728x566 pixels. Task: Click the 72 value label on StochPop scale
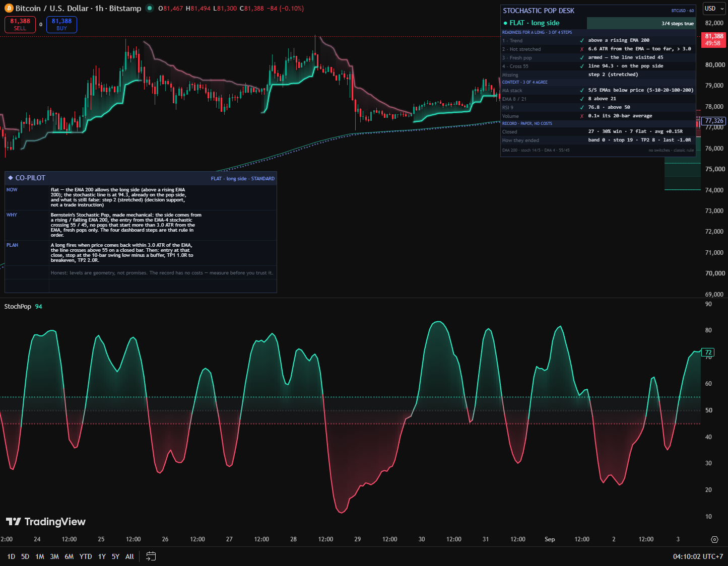point(708,352)
